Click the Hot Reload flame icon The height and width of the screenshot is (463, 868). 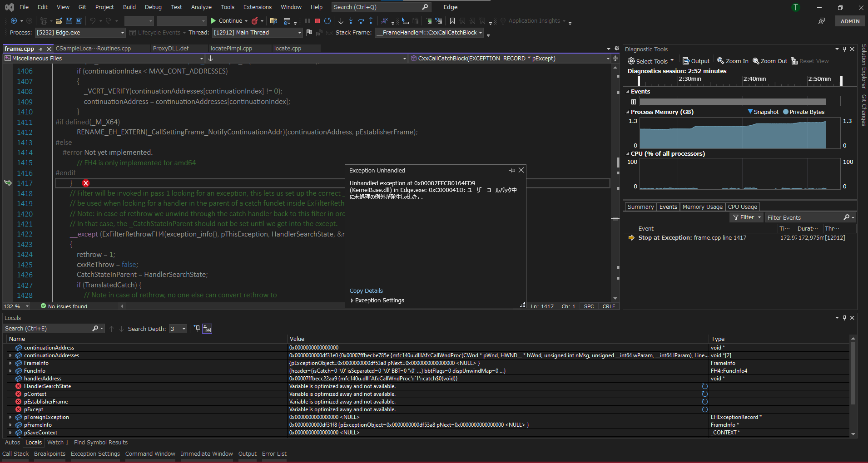click(x=255, y=21)
